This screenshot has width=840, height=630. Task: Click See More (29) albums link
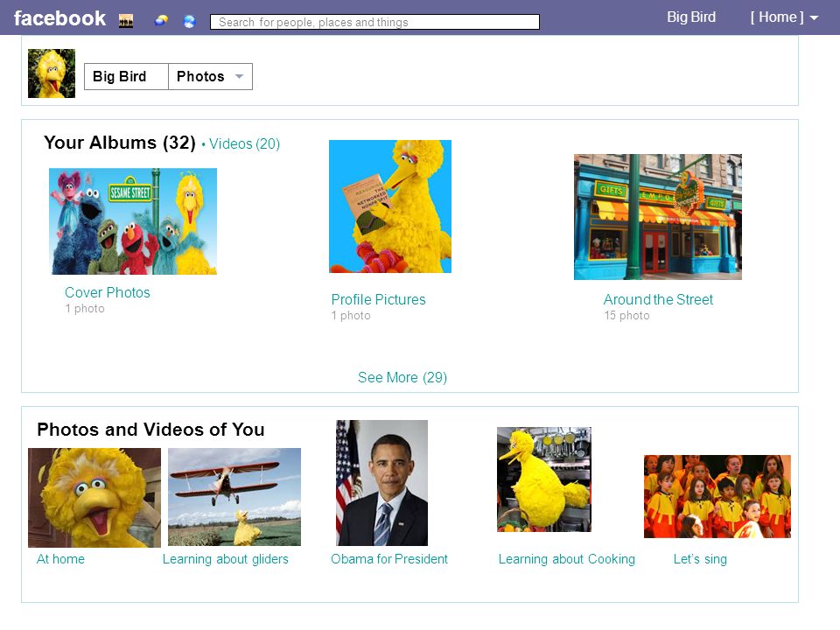tap(402, 378)
